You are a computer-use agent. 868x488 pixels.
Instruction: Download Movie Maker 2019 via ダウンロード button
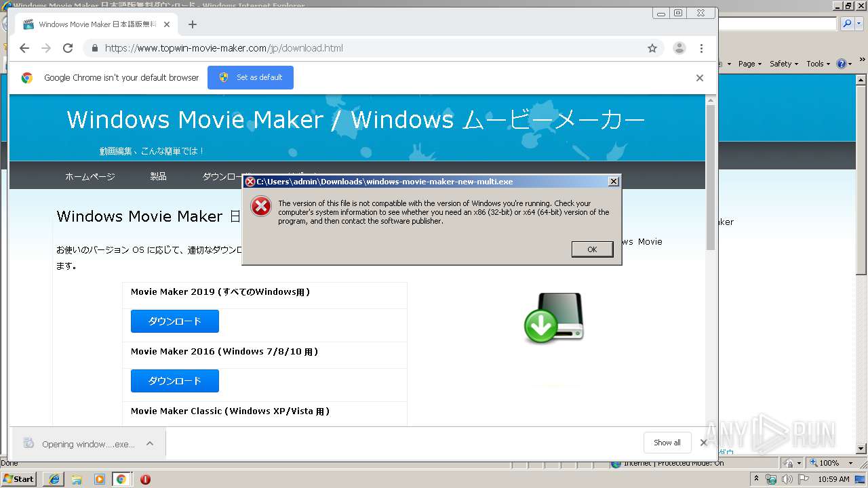pyautogui.click(x=175, y=321)
